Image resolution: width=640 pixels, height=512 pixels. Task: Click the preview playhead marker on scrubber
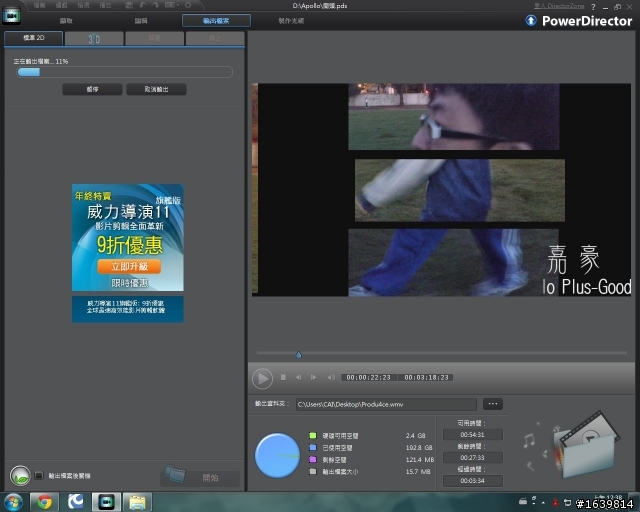click(298, 354)
